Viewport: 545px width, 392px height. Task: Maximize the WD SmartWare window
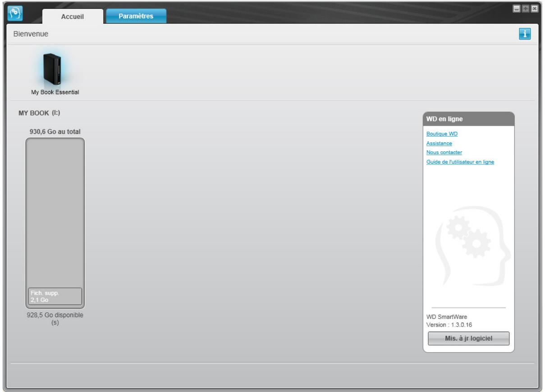click(x=525, y=9)
